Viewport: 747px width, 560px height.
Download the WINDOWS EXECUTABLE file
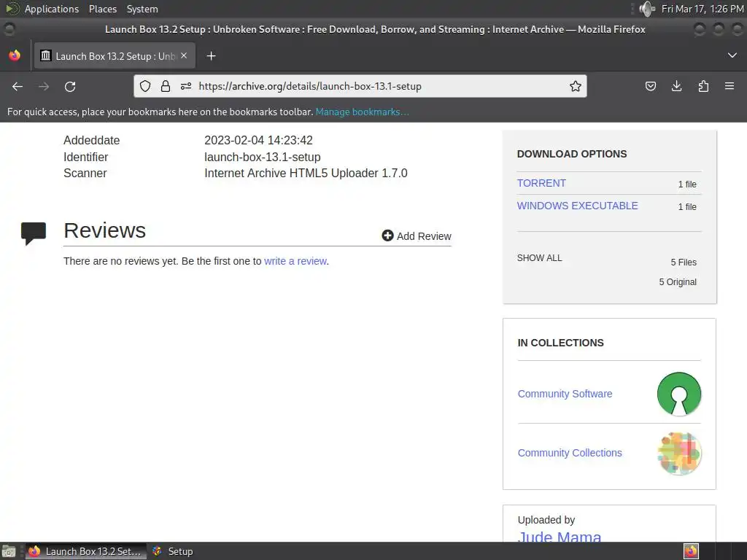pos(578,206)
